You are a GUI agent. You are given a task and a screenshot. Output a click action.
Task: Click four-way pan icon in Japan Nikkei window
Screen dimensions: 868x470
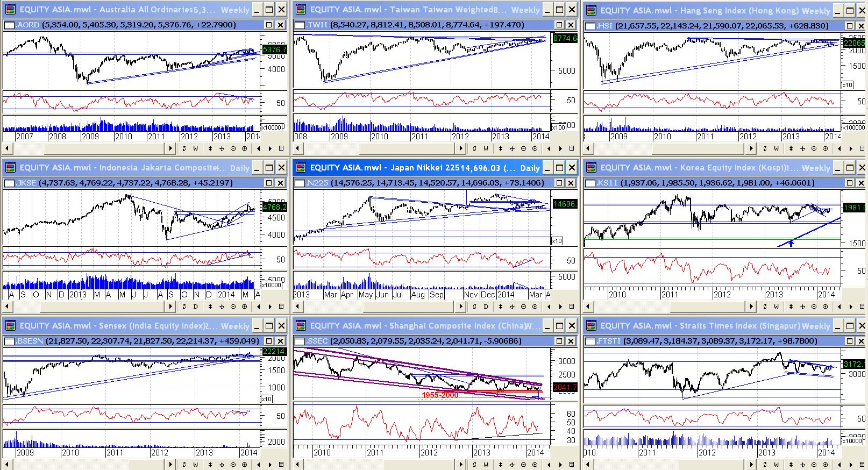[512, 307]
